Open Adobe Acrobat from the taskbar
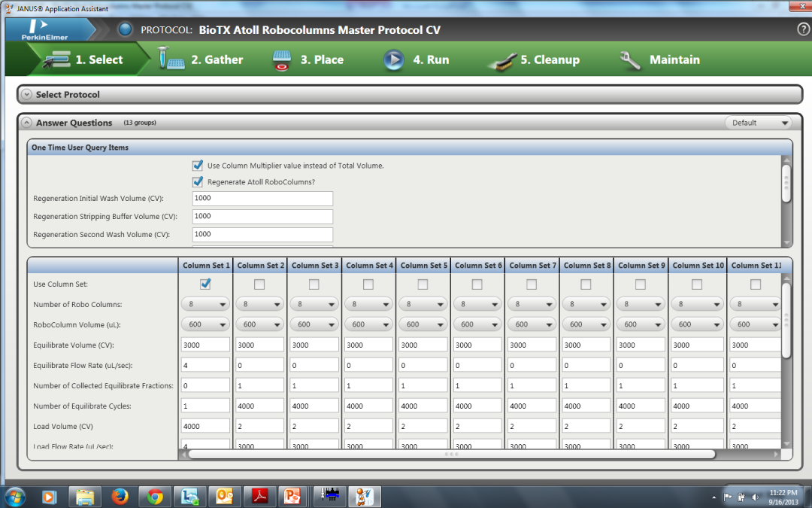Image resolution: width=812 pixels, height=508 pixels. click(259, 497)
